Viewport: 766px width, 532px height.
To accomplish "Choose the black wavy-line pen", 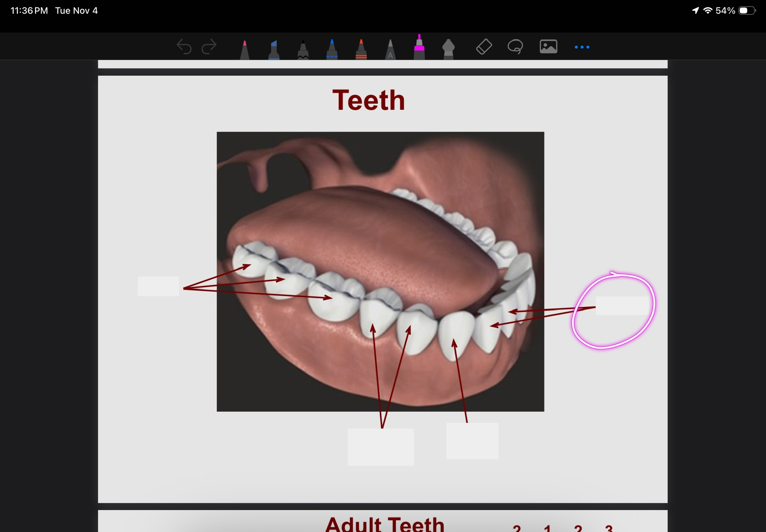I will click(303, 50).
